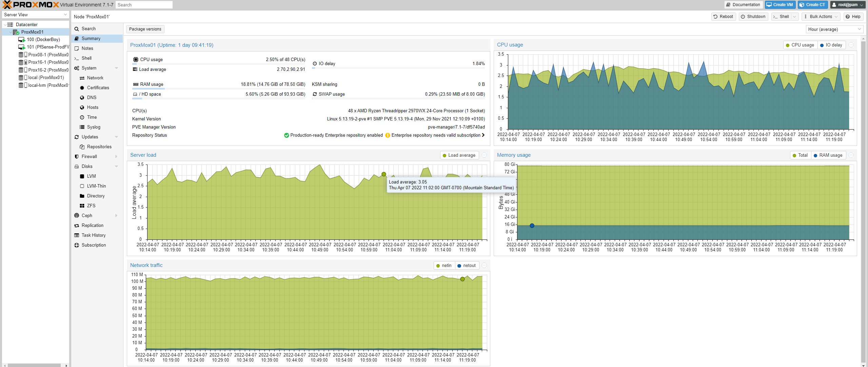Click the Replication arrows icon
Image resolution: width=868 pixels, height=367 pixels.
point(77,226)
